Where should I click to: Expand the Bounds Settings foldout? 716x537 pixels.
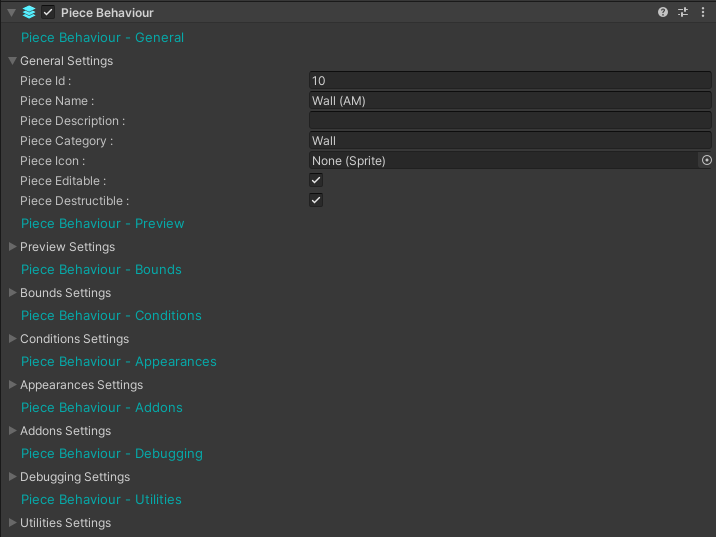point(12,293)
